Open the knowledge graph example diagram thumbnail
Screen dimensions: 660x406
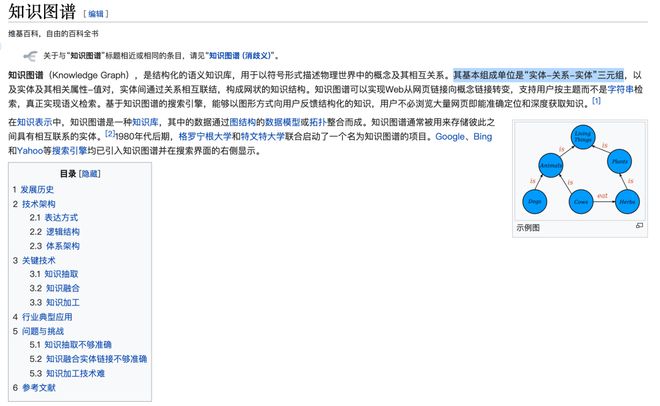tap(580, 170)
